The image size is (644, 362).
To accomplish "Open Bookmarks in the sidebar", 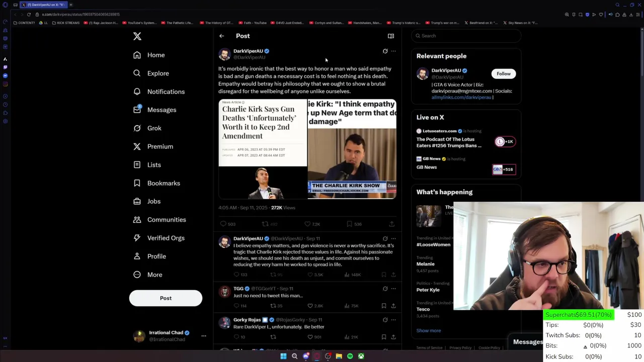I will point(156,183).
